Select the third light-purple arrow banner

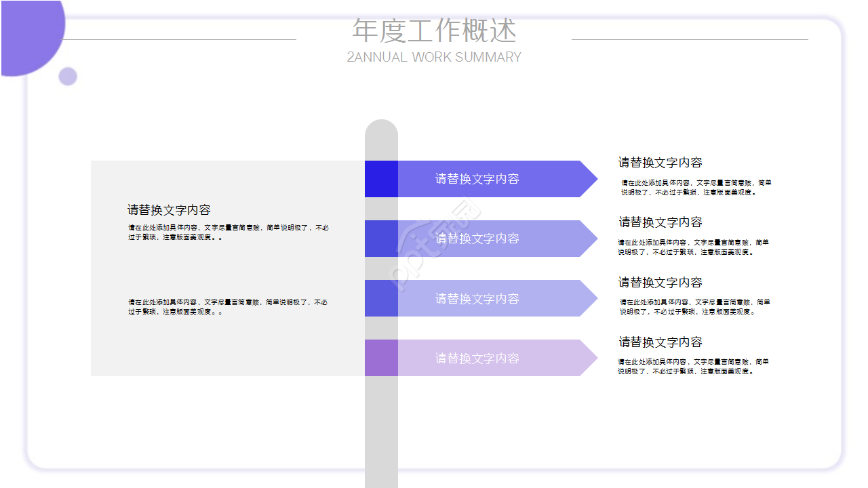coord(475,298)
